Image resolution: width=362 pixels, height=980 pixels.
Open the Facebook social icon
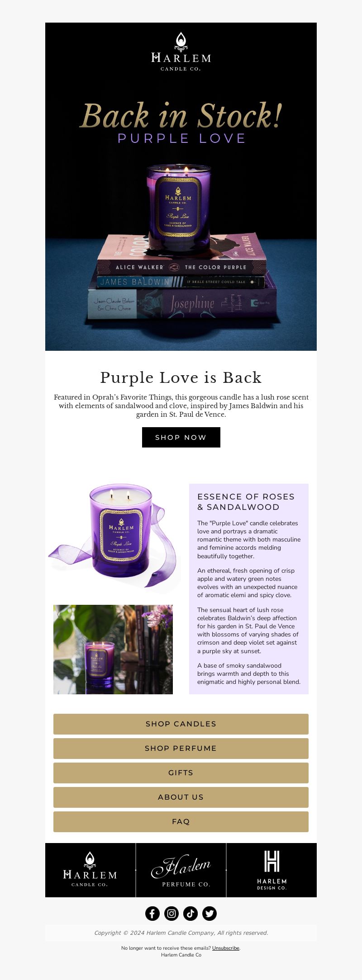click(x=152, y=914)
